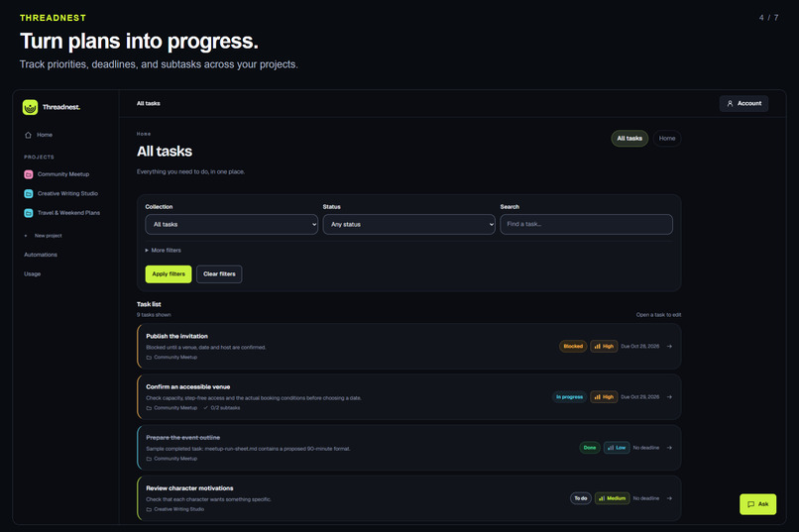Click the plus icon for New project
This screenshot has height=532, width=799.
pos(26,236)
